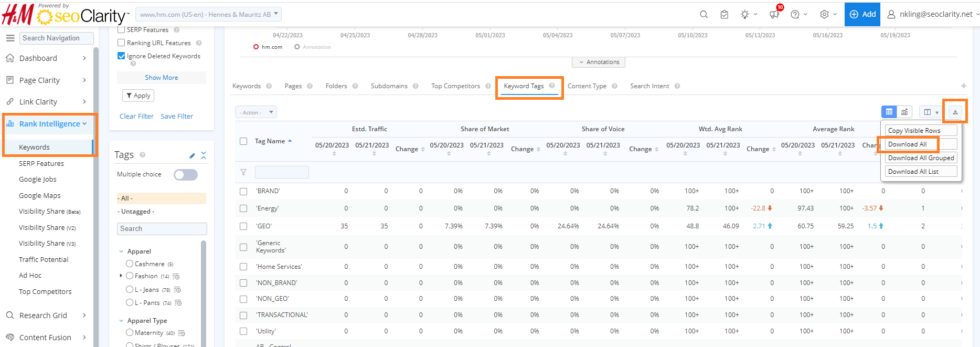The image size is (980, 347).
Task: Toggle the Multiple choice switch
Action: [186, 175]
